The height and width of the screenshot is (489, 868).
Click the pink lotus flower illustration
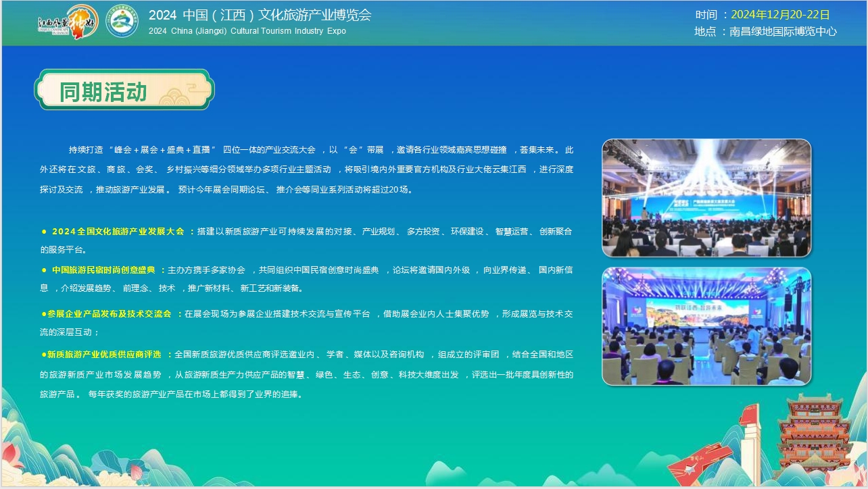pyautogui.click(x=9, y=453)
